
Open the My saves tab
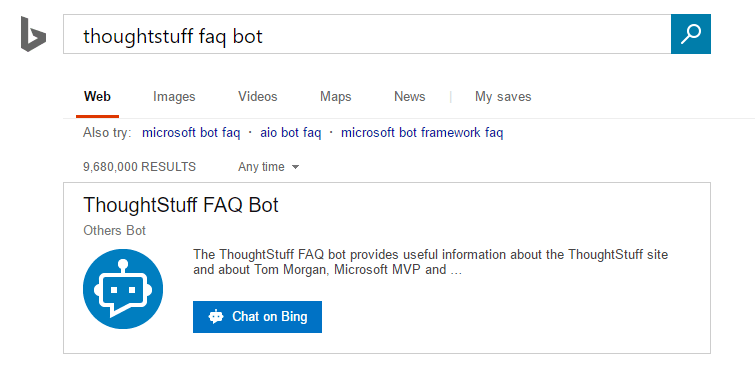point(503,97)
